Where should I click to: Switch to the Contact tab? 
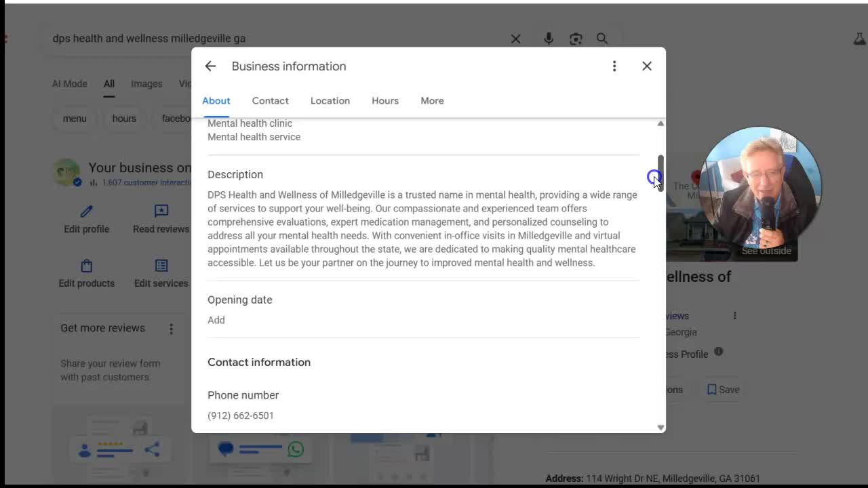(x=270, y=101)
